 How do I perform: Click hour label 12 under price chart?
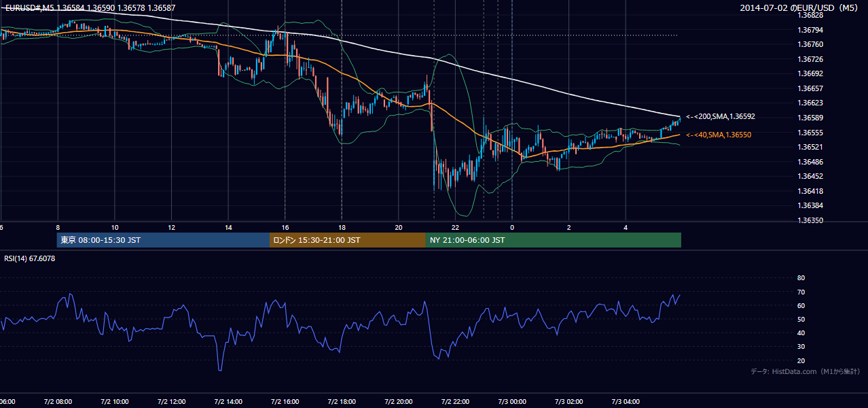point(171,228)
